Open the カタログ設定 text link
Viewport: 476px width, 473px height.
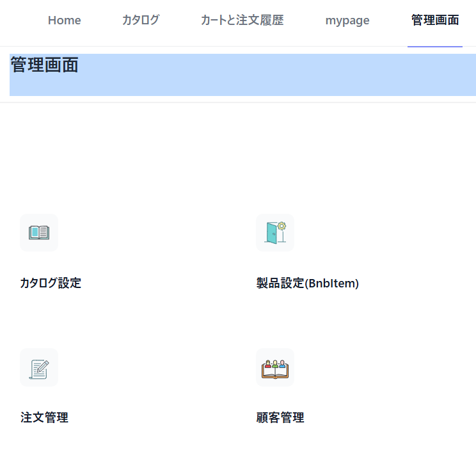[x=51, y=283]
